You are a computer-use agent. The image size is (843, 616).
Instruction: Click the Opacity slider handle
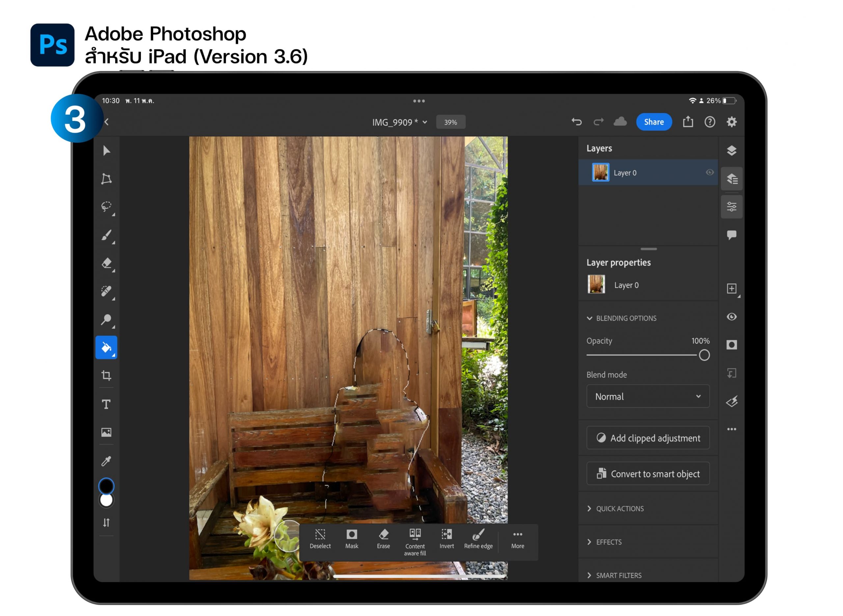click(705, 355)
